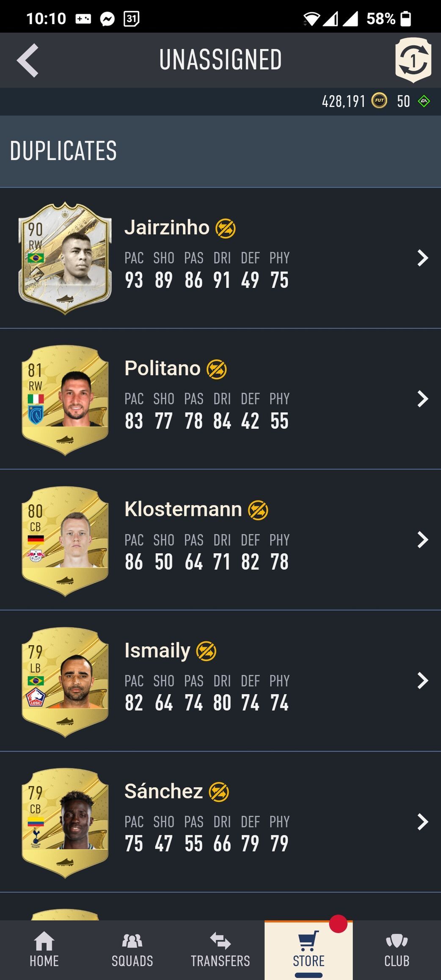Image resolution: width=441 pixels, height=980 pixels.
Task: Expand Jairzinho details with chevron
Action: pyautogui.click(x=422, y=258)
